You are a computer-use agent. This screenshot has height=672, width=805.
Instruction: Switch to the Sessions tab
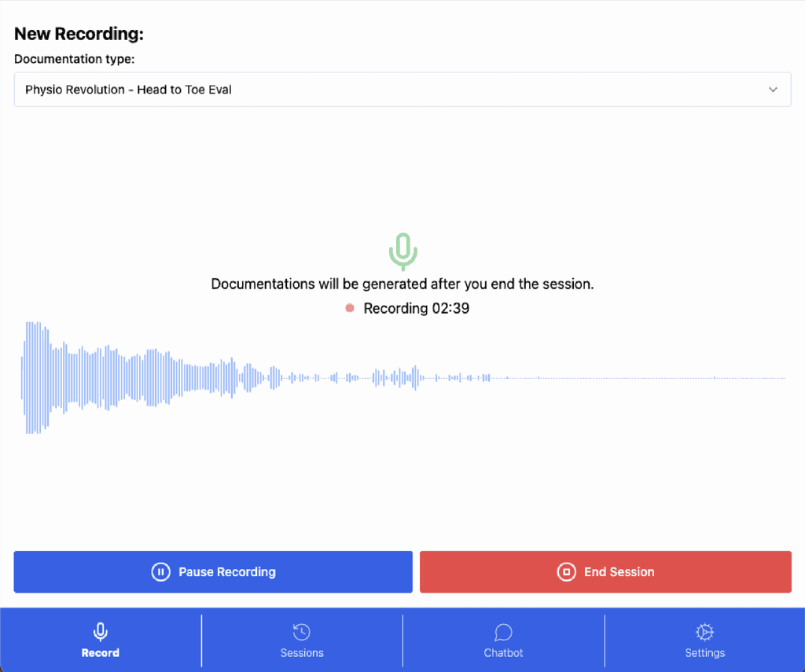301,641
